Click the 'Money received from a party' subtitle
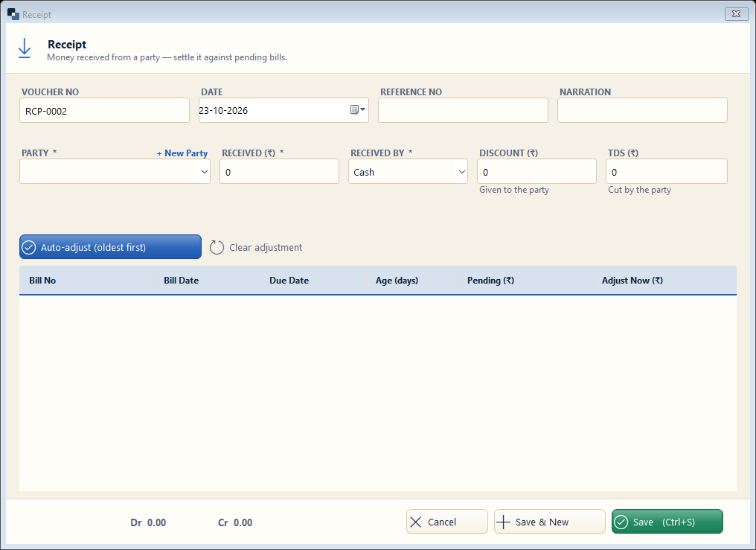Image resolution: width=756 pixels, height=550 pixels. [x=167, y=57]
